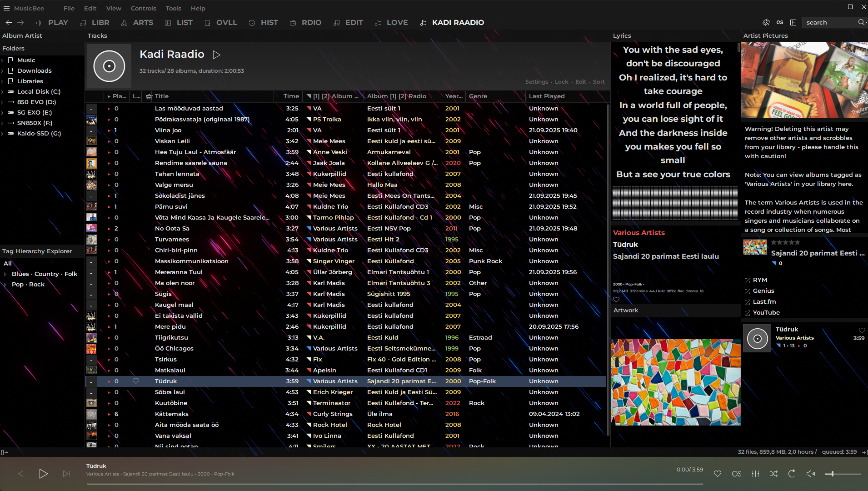Mute the volume speaker icon
The height and width of the screenshot is (491, 868).
click(810, 474)
